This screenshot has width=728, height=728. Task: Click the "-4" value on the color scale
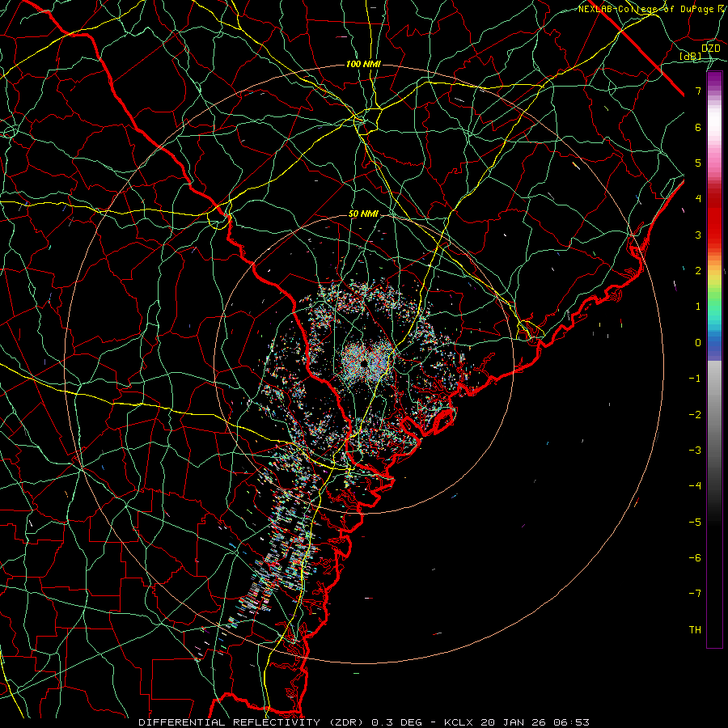695,486
